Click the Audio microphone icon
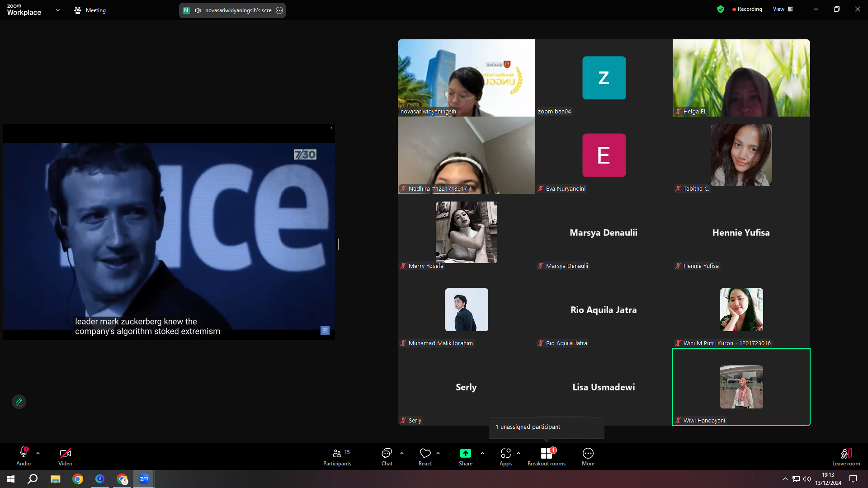The width and height of the screenshot is (868, 488). [24, 453]
